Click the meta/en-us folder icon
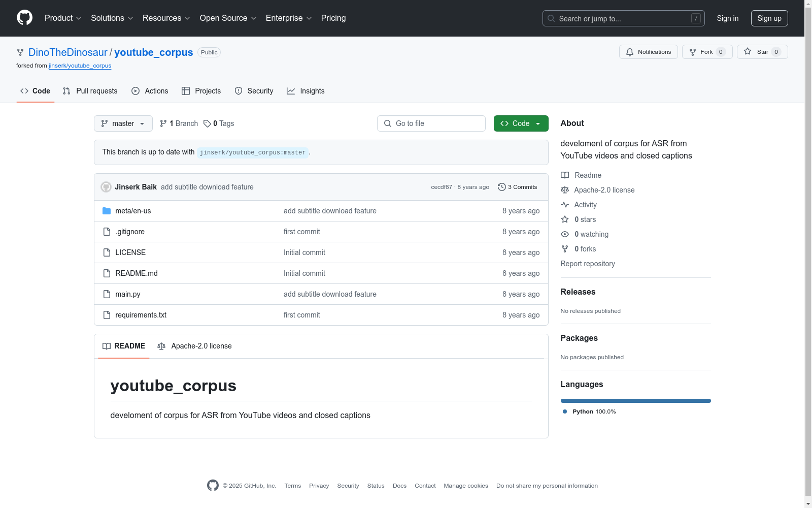 click(107, 211)
